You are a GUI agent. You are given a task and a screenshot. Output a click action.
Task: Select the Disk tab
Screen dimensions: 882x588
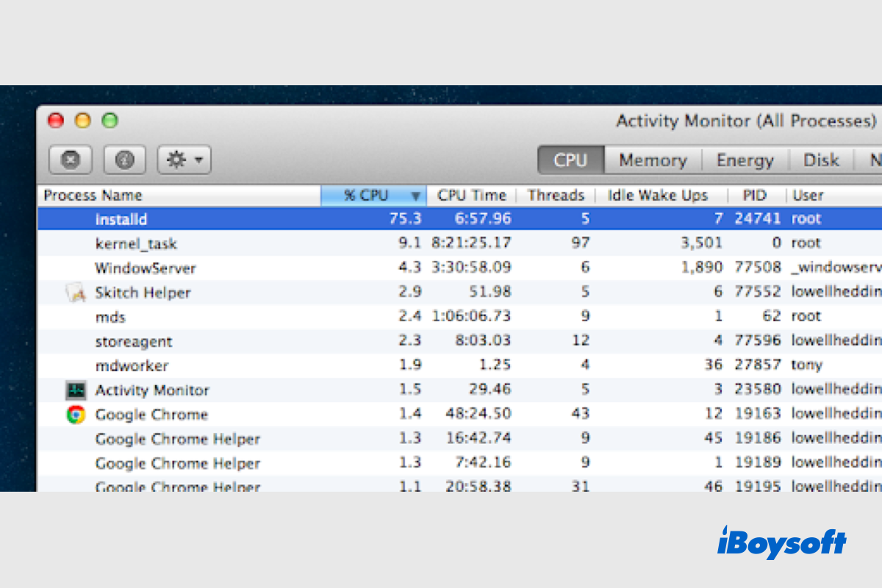click(821, 160)
